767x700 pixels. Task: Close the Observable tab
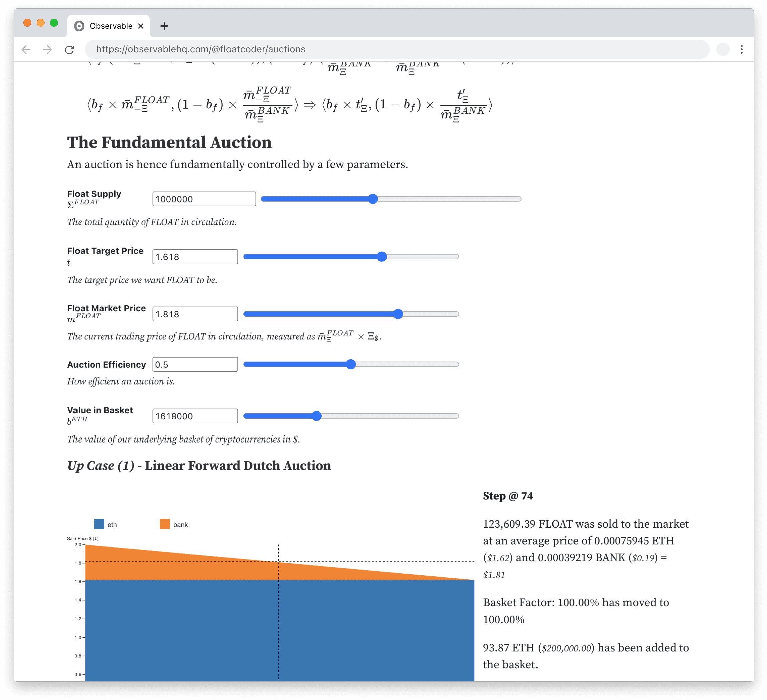[141, 26]
